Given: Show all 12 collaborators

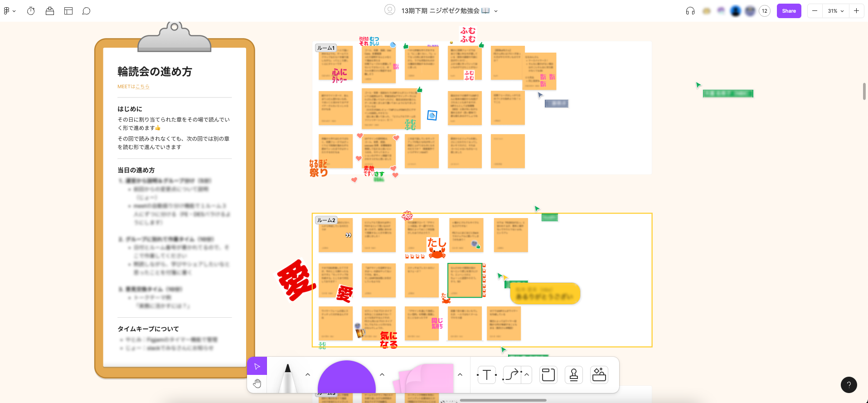Looking at the screenshot, I should click(765, 11).
